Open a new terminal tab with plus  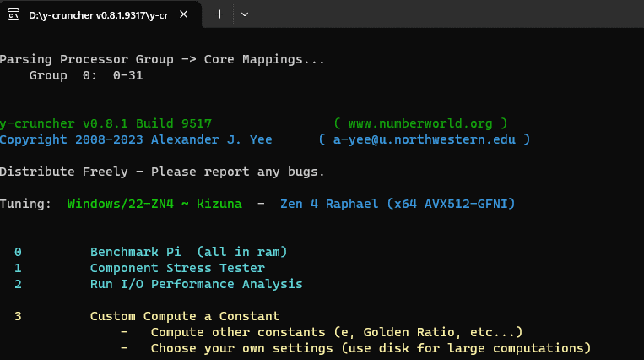pyautogui.click(x=219, y=14)
